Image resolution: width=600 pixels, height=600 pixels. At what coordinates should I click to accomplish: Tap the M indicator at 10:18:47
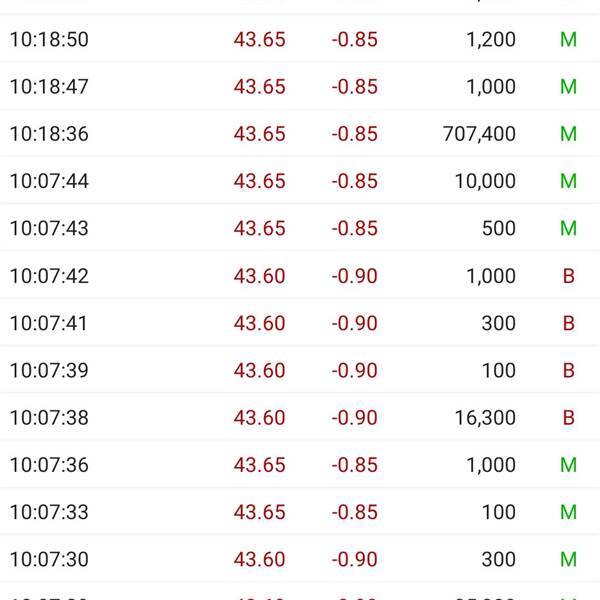[568, 86]
